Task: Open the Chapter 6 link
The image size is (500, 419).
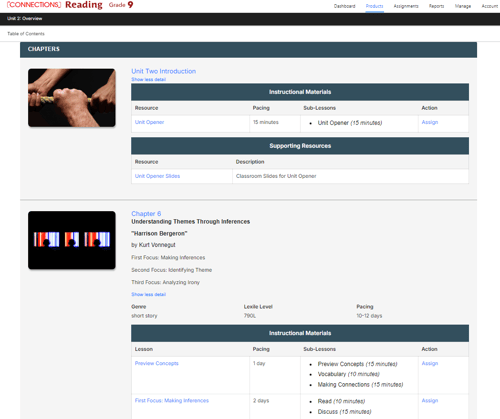Action: click(146, 213)
